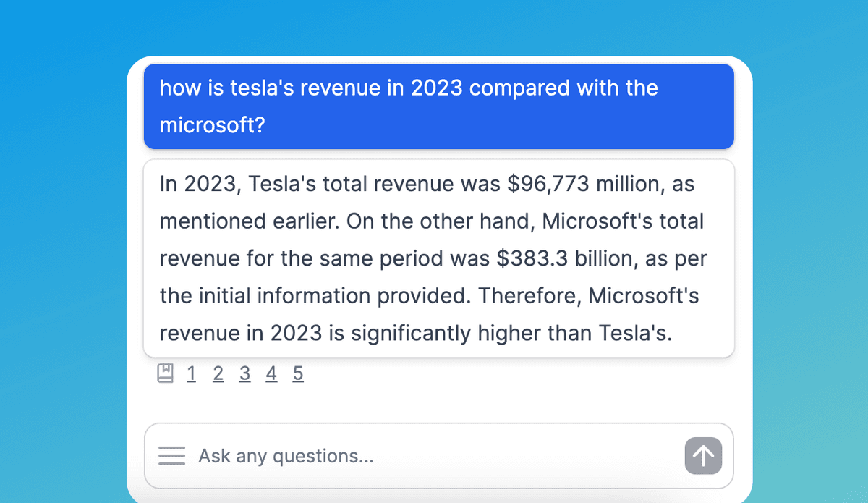Viewport: 868px width, 503px height.
Task: Click the sources book icon below the answer
Action: point(166,373)
